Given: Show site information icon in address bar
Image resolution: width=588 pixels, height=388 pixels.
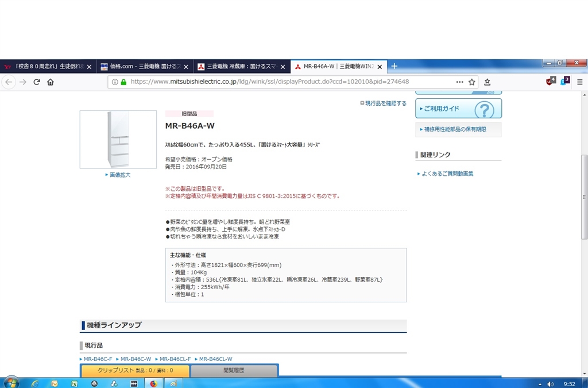Looking at the screenshot, I should (x=115, y=82).
